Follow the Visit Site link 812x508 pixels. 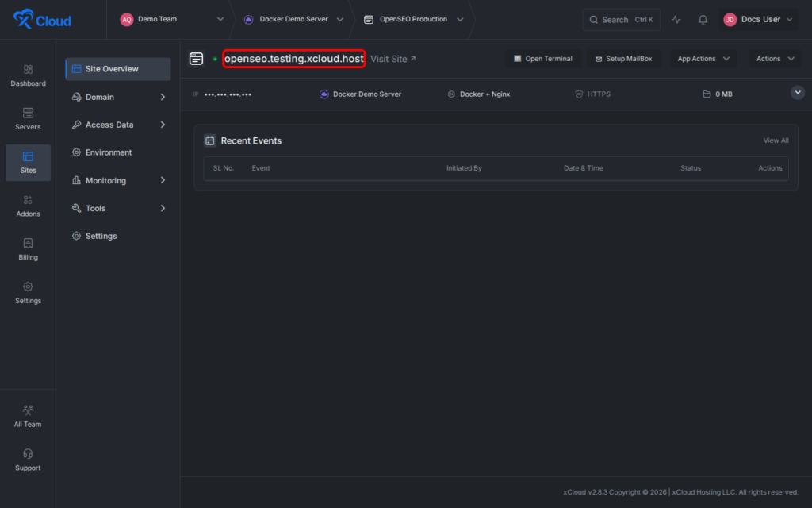coord(393,59)
